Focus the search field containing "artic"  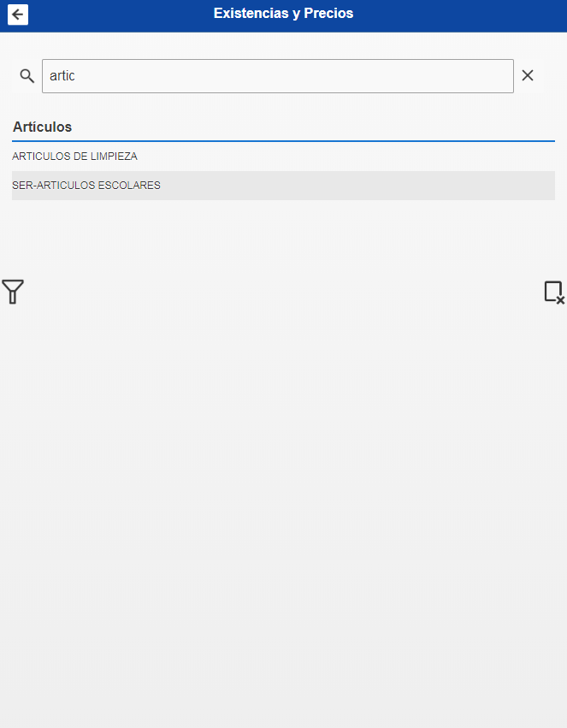point(277,76)
